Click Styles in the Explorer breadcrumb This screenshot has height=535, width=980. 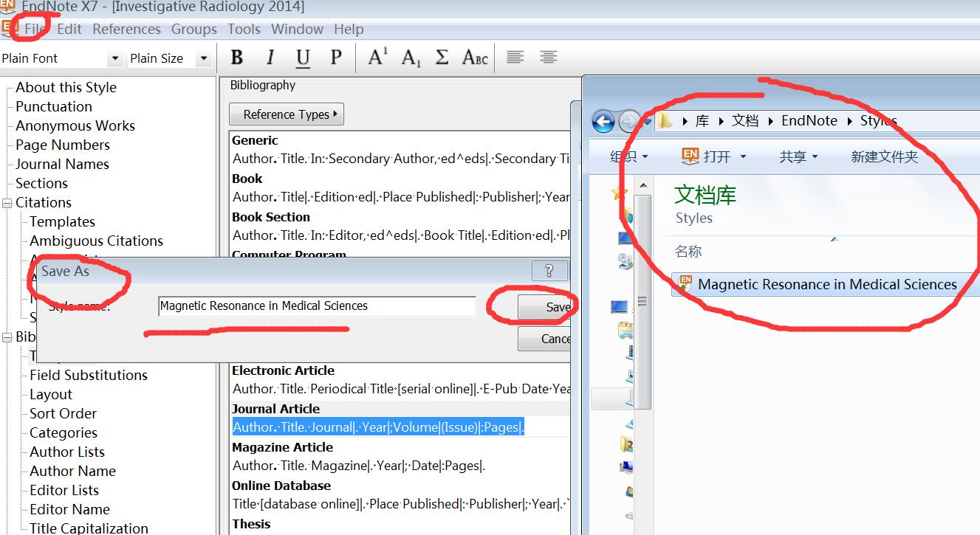tap(878, 121)
